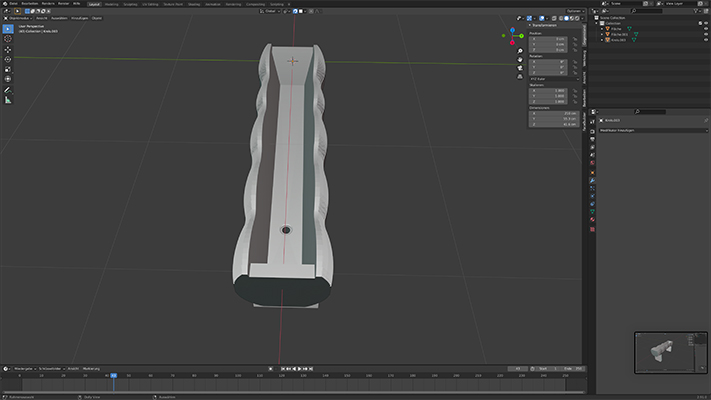This screenshot has width=711, height=400.
Task: Open the Modifier properties wrench tab
Action: (592, 180)
